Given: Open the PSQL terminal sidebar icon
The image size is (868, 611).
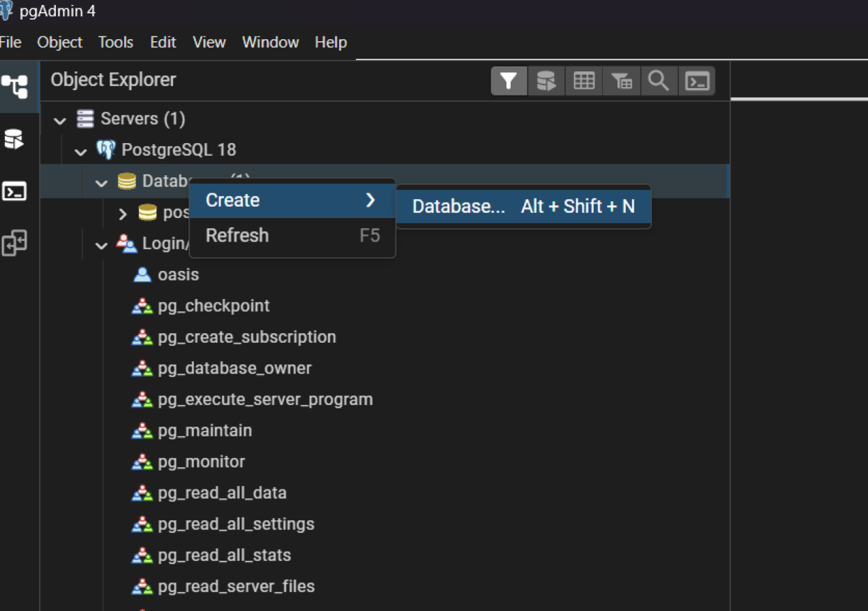Looking at the screenshot, I should point(14,191).
